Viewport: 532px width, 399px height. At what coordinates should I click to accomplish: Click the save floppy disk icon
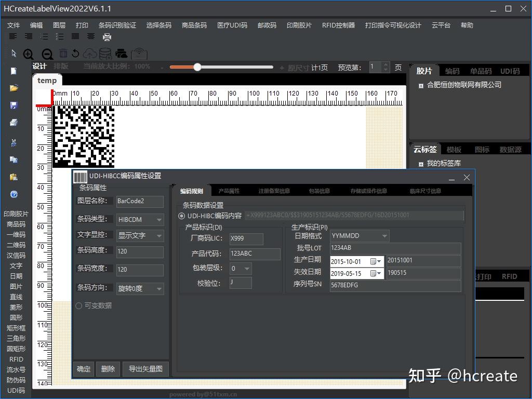pyautogui.click(x=14, y=105)
